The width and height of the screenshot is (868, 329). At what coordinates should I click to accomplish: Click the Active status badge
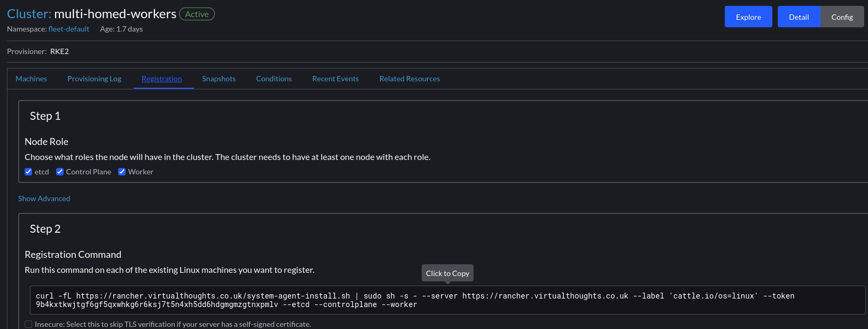coord(197,14)
